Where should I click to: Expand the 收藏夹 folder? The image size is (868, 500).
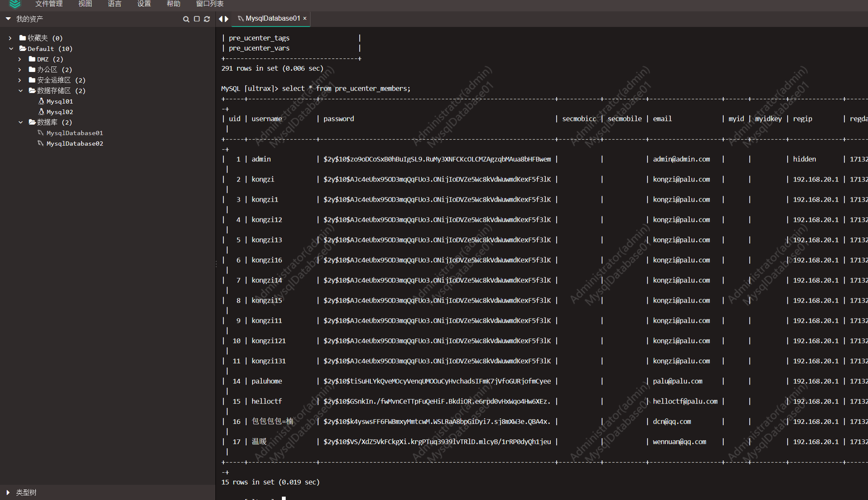point(10,38)
